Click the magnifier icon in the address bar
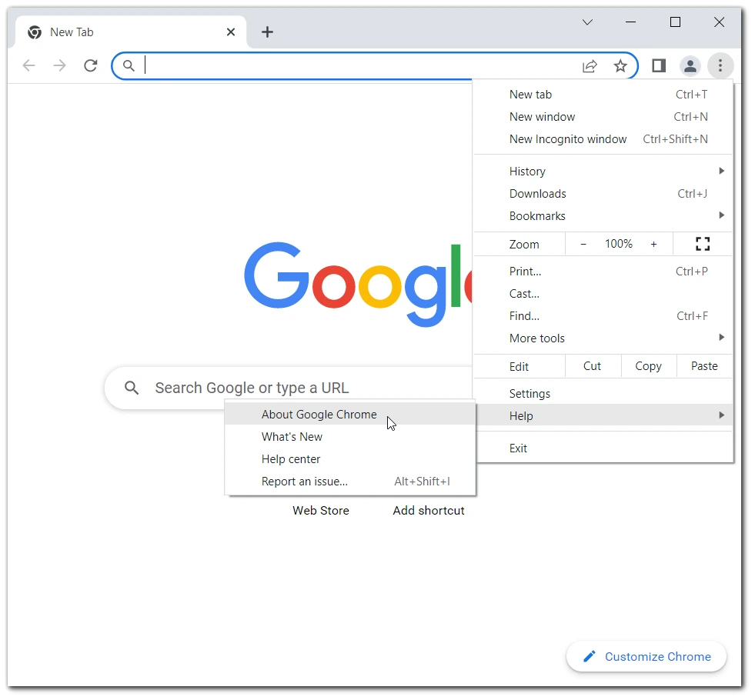Viewport: 755px width, 700px height. [x=129, y=65]
